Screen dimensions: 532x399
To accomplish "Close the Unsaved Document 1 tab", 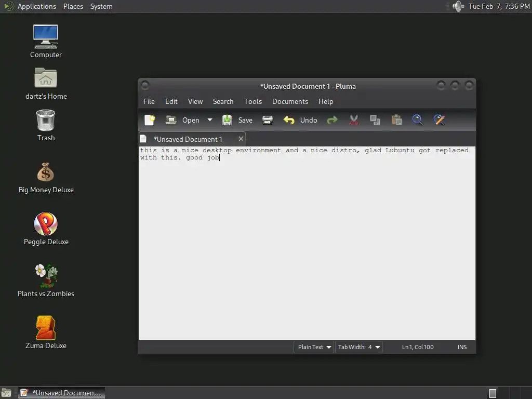I will pos(241,139).
